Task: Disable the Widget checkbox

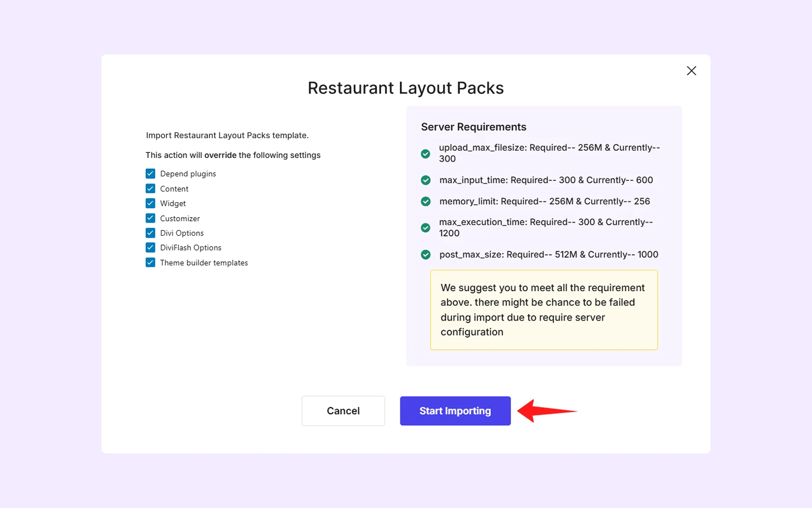Action: tap(150, 203)
